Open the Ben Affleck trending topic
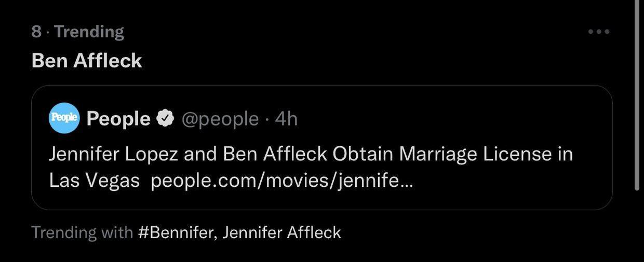This screenshot has height=262, width=644. click(87, 61)
